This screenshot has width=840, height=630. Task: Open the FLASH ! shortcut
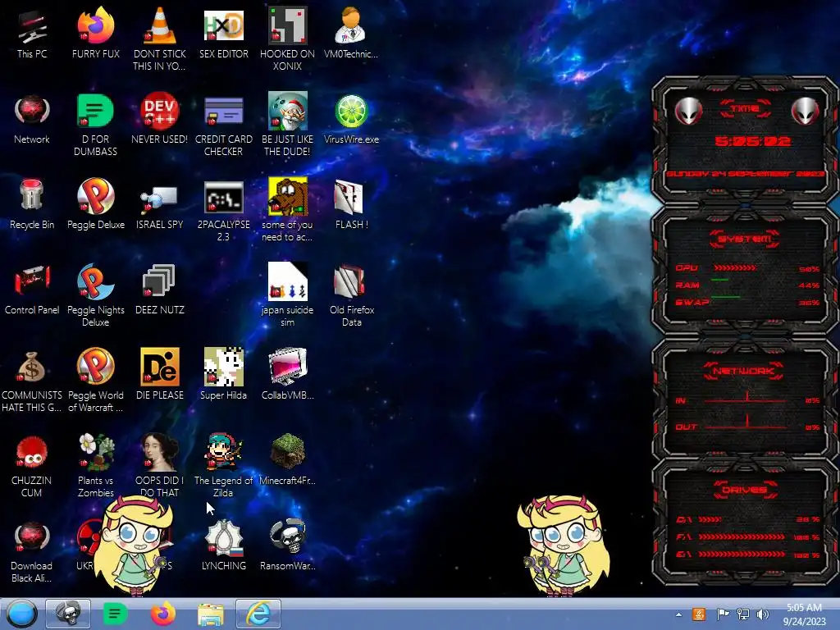[351, 204]
